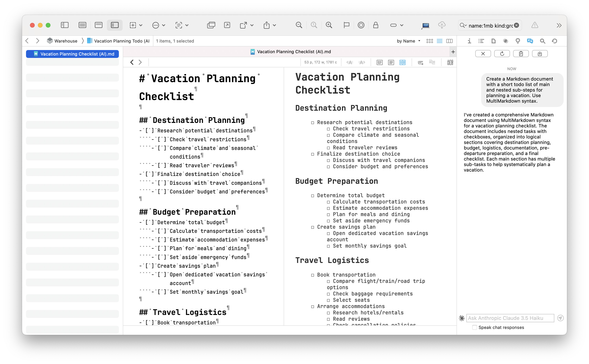This screenshot has width=589, height=364.
Task: Click the chat assistant inspector icon
Action: point(530,41)
